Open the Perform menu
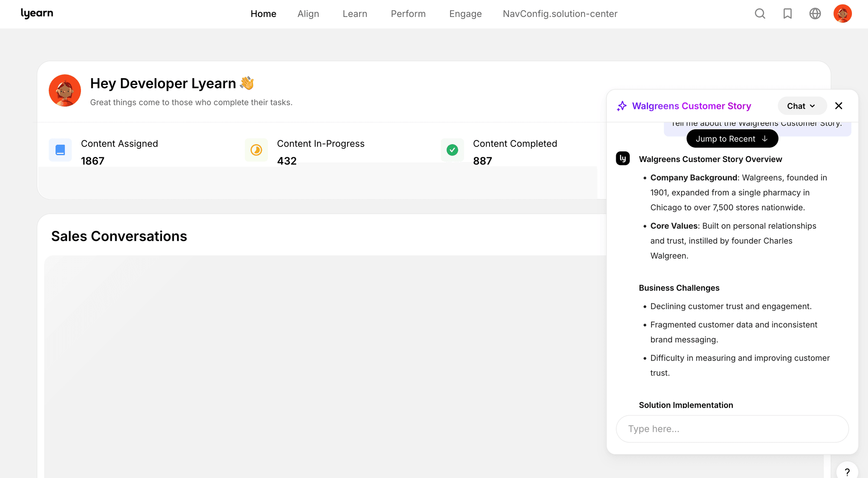 [408, 14]
